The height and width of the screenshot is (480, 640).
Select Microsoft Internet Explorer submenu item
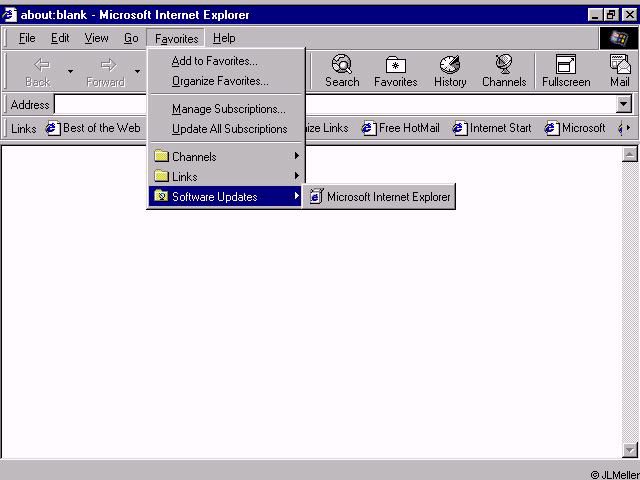[x=379, y=197]
